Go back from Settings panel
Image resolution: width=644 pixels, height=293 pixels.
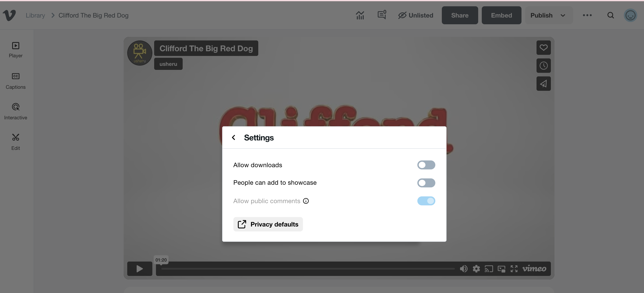[234, 138]
